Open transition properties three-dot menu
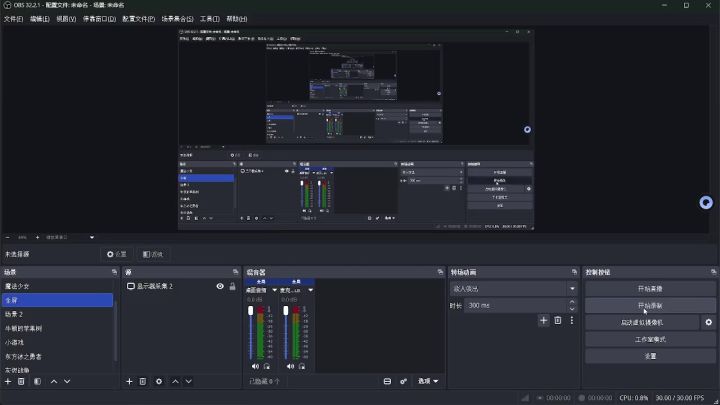The width and height of the screenshot is (720, 405). click(x=572, y=321)
